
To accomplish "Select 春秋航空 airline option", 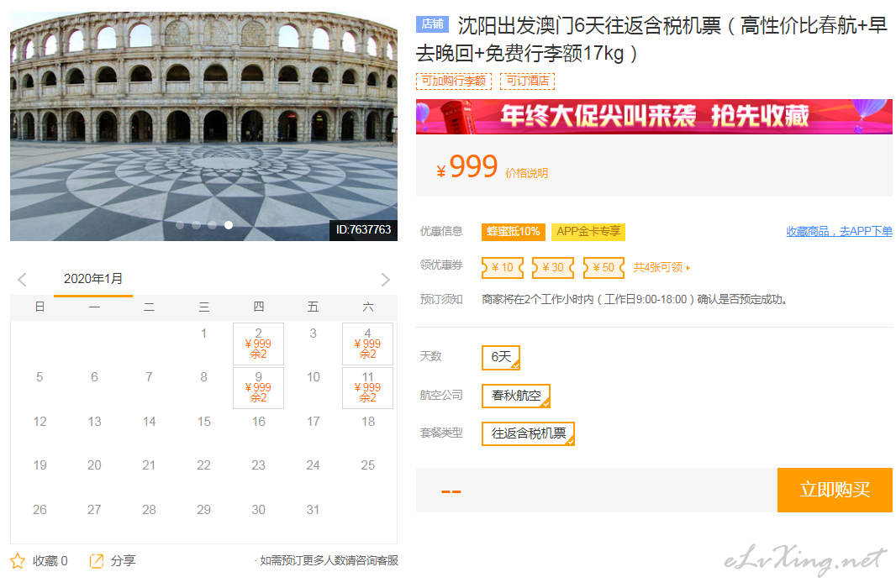I will pos(516,396).
